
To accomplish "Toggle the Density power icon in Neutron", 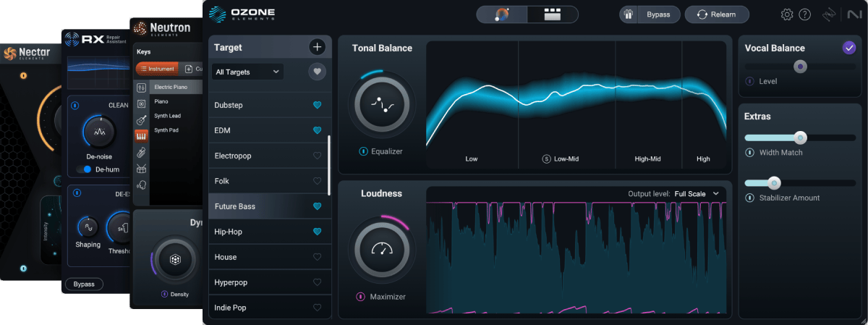I will 164,295.
